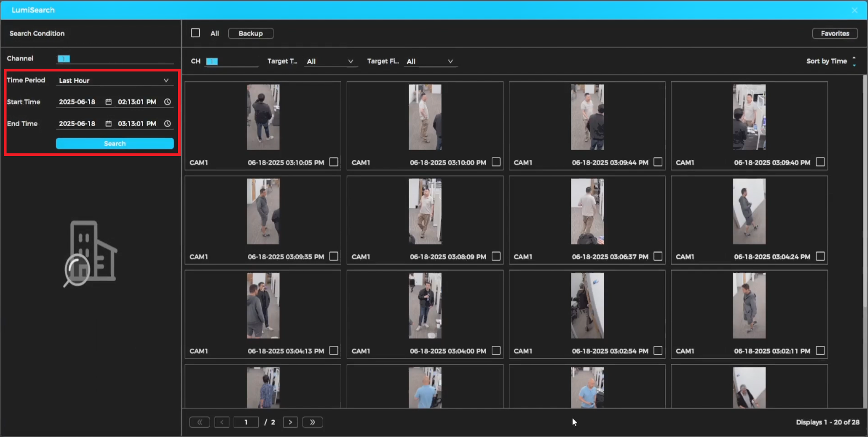Open the 03:09:44 PM CAM1 thumbnail

tap(587, 117)
